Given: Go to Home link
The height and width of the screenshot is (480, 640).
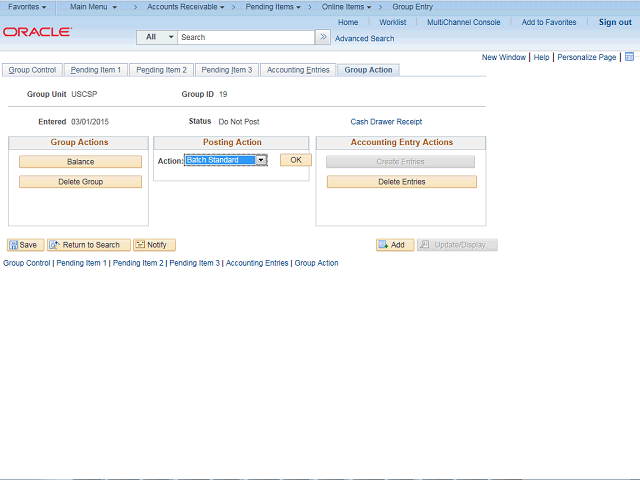Looking at the screenshot, I should pos(348,22).
